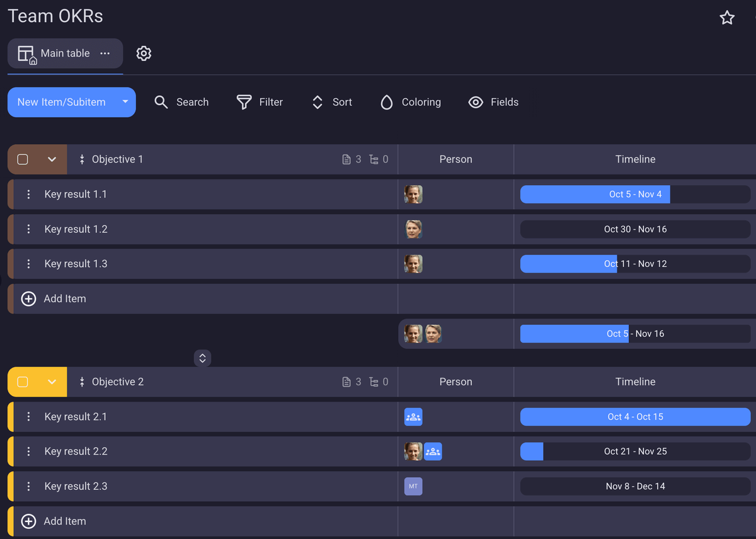Star the Team OKRs board as favorite
Viewport: 756px width, 539px height.
(x=727, y=18)
